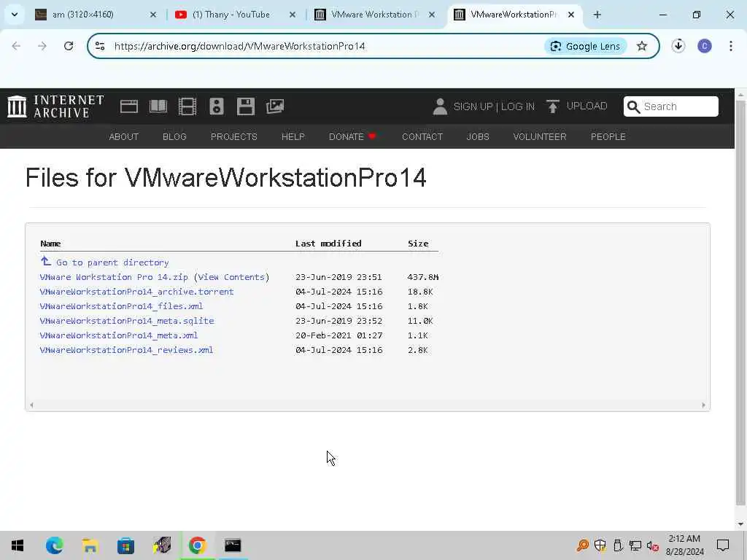Close the am (3120×4160) tab

tap(153, 15)
